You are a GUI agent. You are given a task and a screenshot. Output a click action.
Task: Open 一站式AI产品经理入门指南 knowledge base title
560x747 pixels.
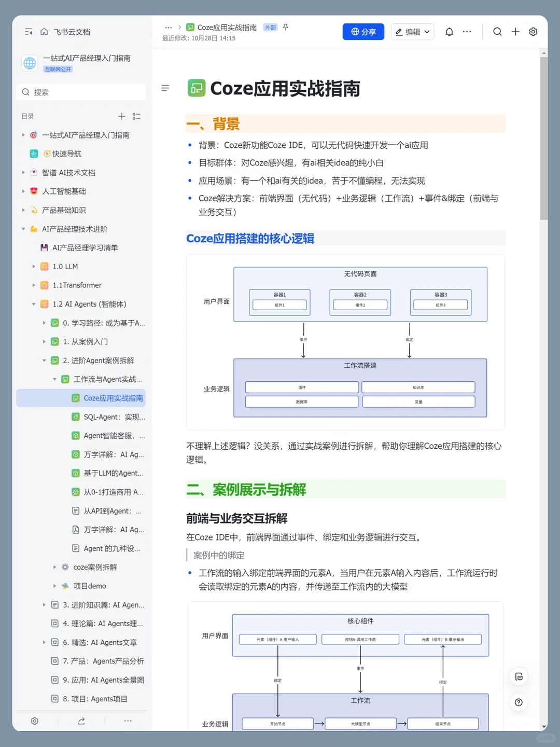[87, 58]
